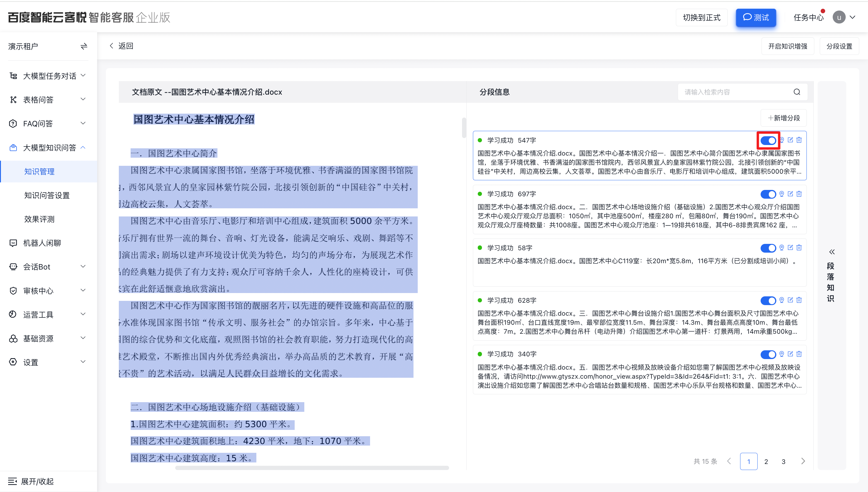Toggle the 58字 segment switch
The height and width of the screenshot is (492, 868).
(768, 248)
